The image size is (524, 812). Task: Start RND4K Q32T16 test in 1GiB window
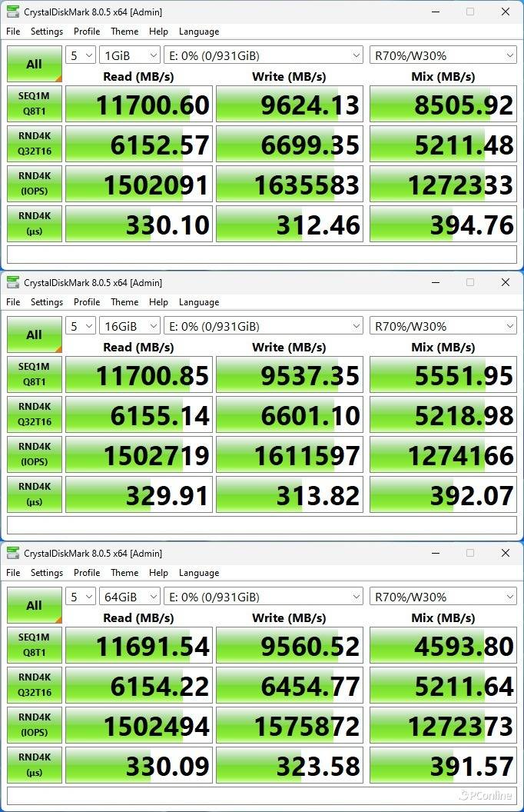[x=34, y=144]
